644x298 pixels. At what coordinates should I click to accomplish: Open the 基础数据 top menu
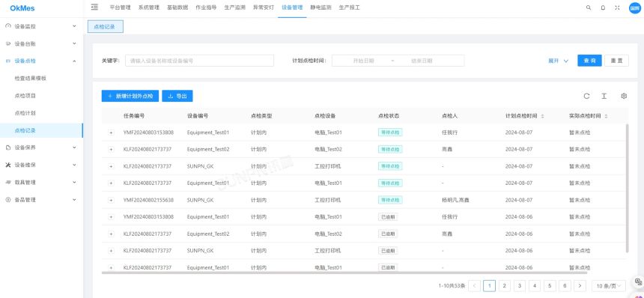177,7
